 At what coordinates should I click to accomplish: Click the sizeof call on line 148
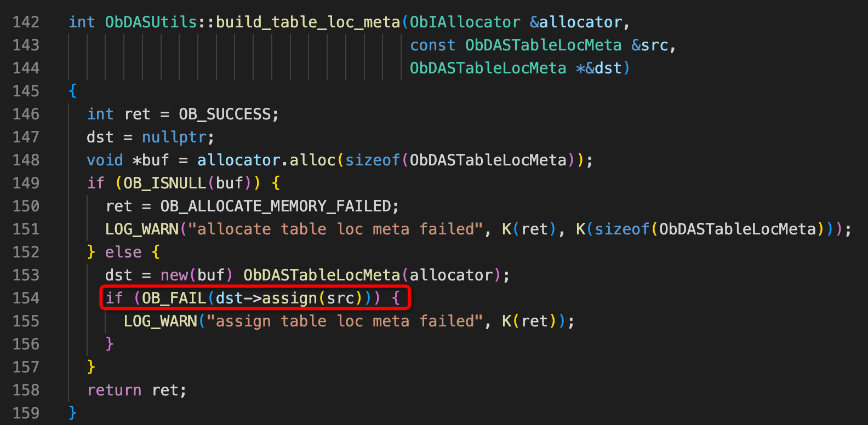point(373,160)
